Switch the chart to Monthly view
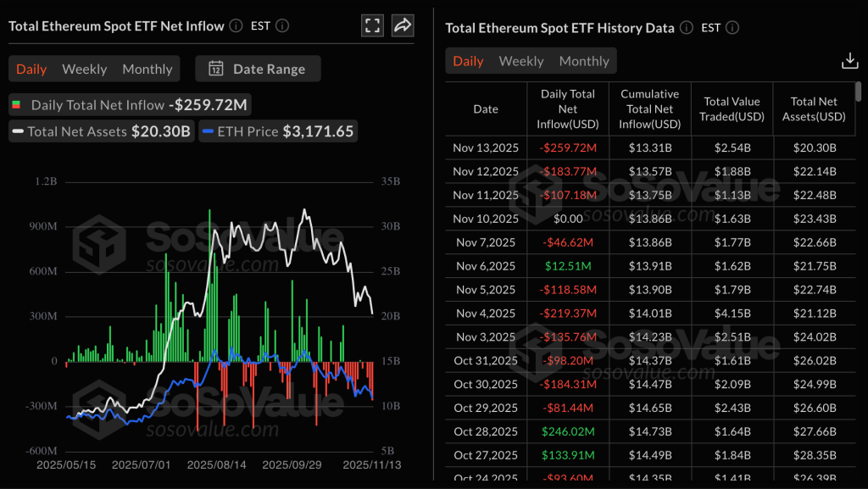 tap(147, 69)
